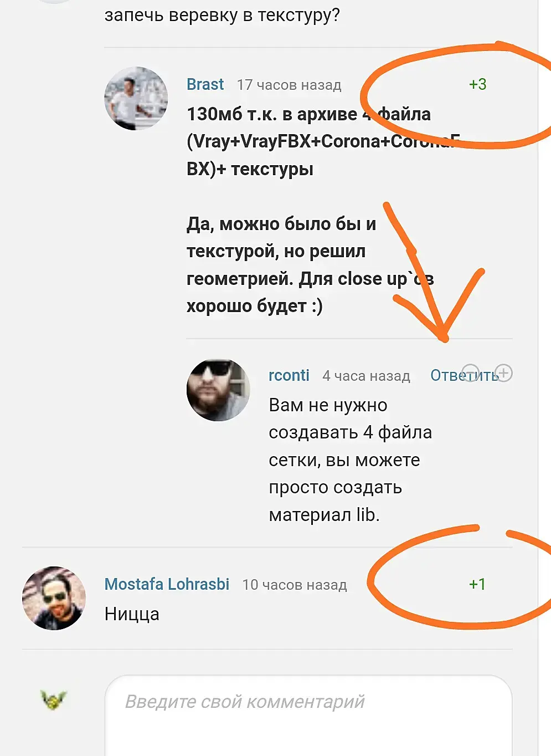
Task: Open rconti's avatar with sunglasses
Action: click(x=218, y=390)
